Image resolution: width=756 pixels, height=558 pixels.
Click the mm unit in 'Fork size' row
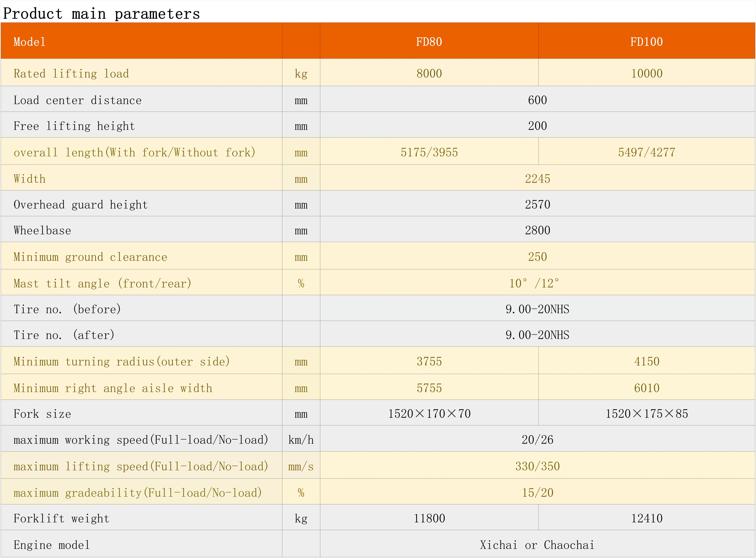[x=301, y=414]
